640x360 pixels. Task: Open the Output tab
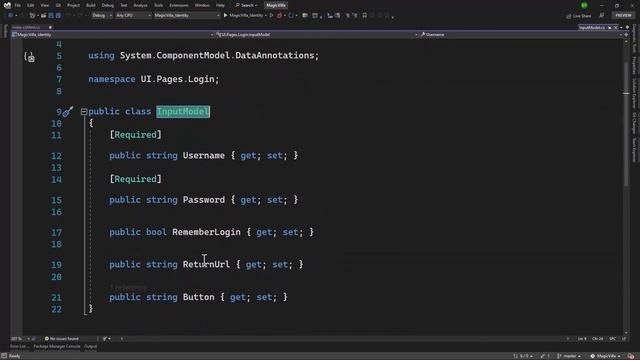[x=91, y=347]
